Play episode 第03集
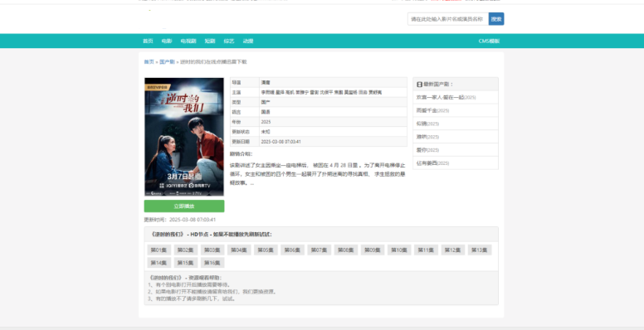Viewport: 644px width, 330px height. coord(212,250)
